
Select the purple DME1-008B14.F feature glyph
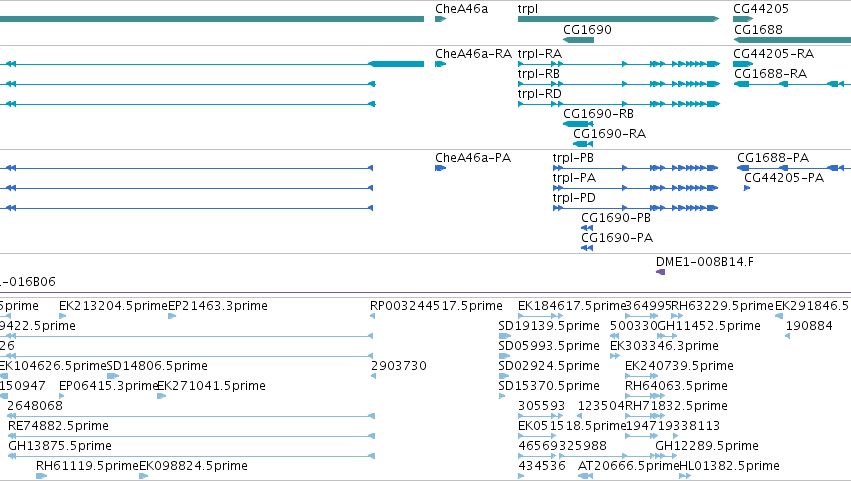(661, 272)
